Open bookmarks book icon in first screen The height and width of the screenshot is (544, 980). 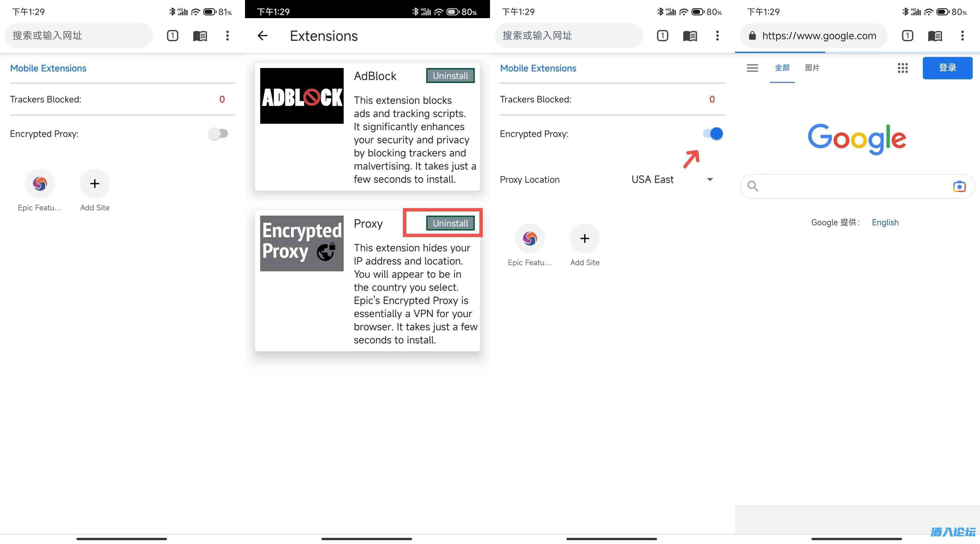200,36
